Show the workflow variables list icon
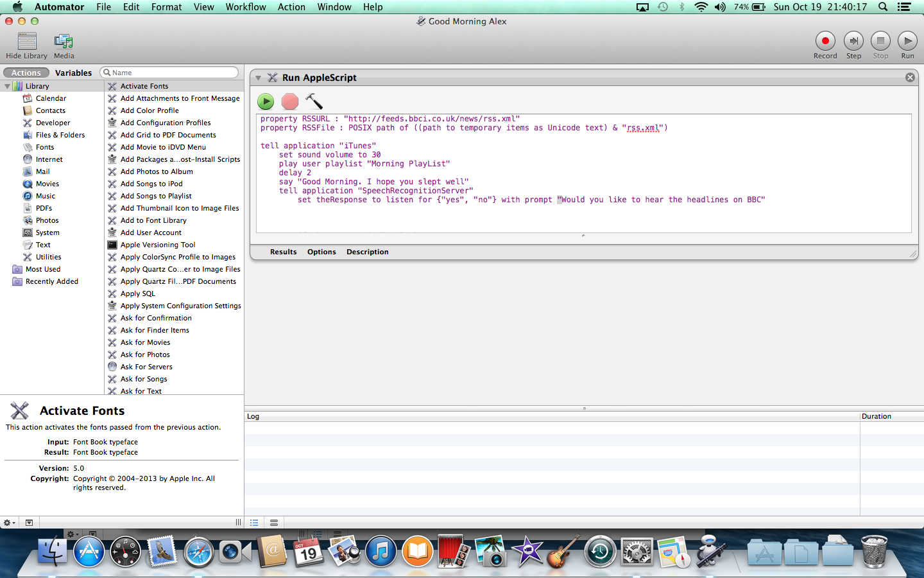 pos(274,523)
